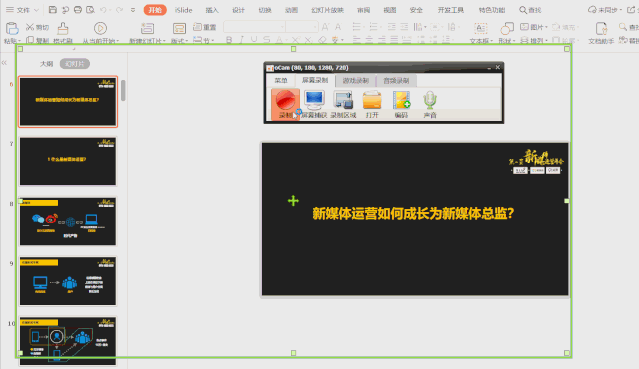Open the 审阅 ribbon tab
Image resolution: width=639 pixels, height=369 pixels.
coord(364,10)
